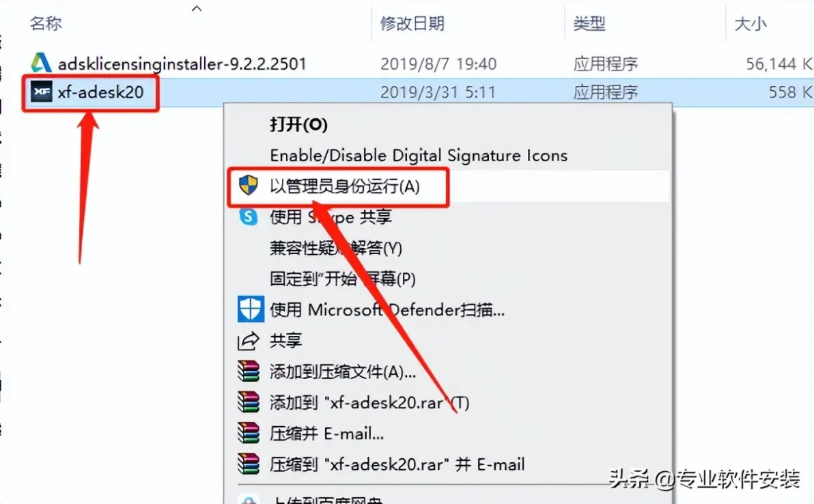Choose 固定到"开始"屏幕(P) option
Image resolution: width=814 pixels, height=504 pixels.
(x=343, y=279)
